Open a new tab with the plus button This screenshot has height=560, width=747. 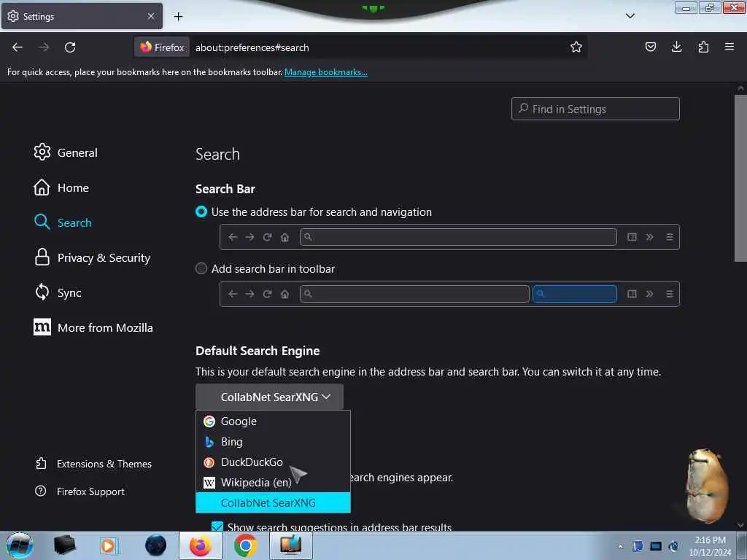click(x=178, y=17)
